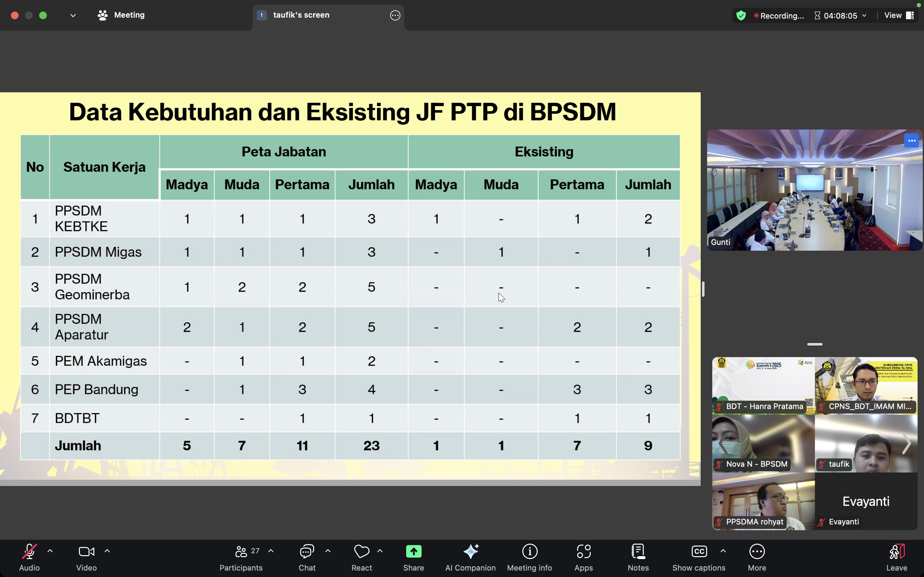Expand audio options arrow next to Audio

[50, 551]
